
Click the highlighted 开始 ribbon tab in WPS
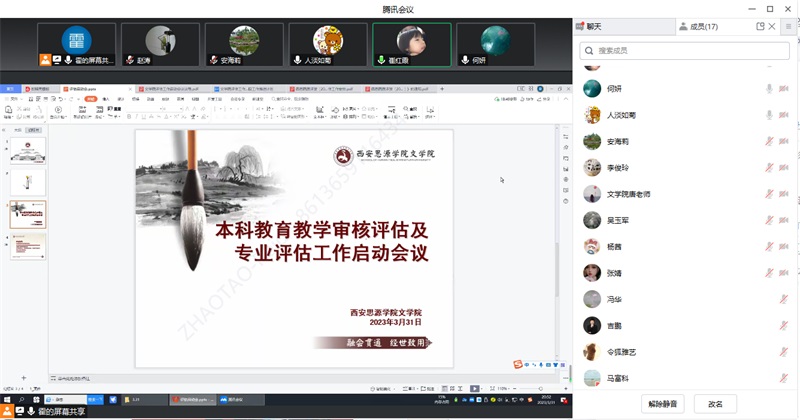(91, 99)
